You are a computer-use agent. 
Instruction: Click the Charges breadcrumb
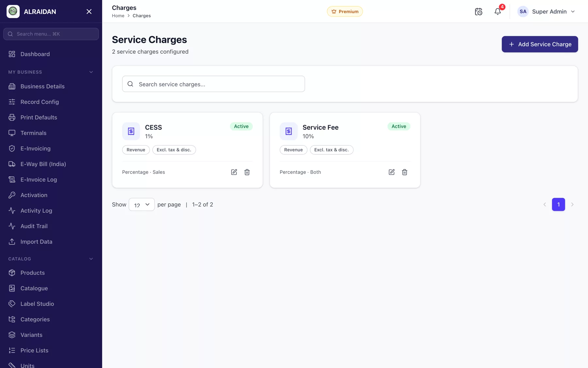point(141,16)
